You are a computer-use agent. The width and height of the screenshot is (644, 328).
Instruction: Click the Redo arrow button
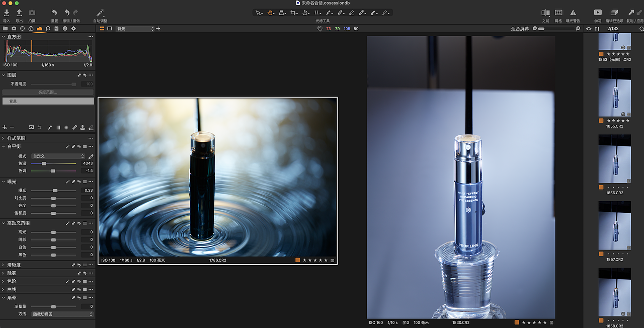75,13
